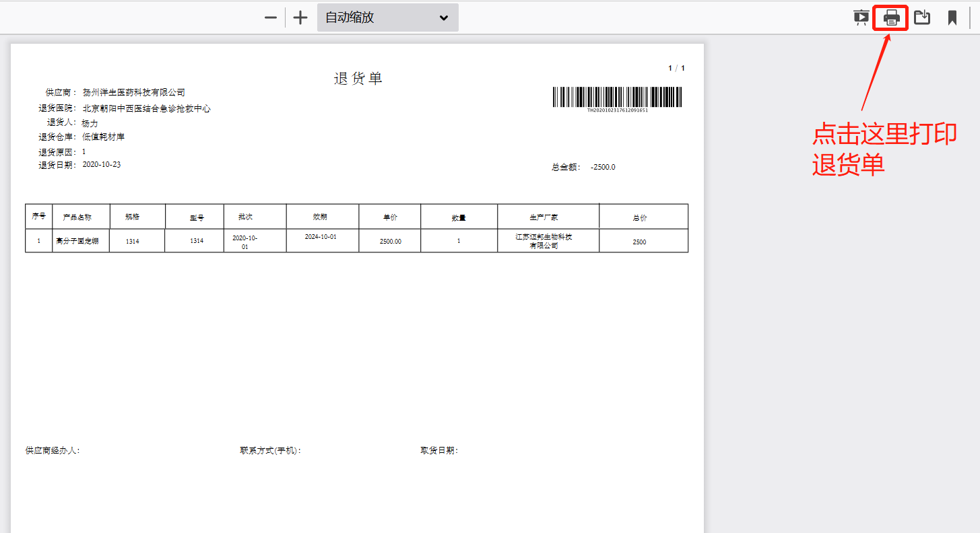Select the 取货日期 label

439,451
